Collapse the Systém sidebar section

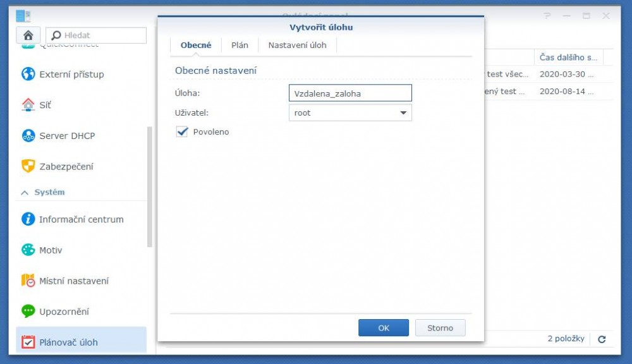[x=25, y=192]
